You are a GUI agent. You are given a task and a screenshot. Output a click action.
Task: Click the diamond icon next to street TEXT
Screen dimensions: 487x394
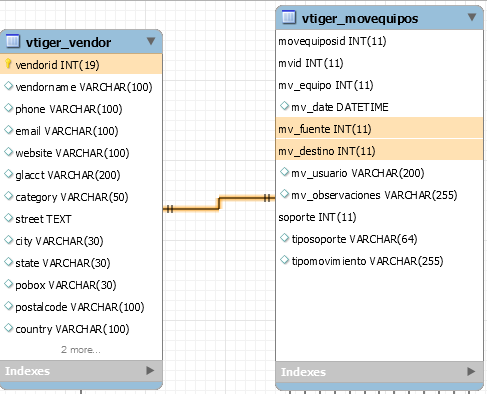(x=8, y=218)
